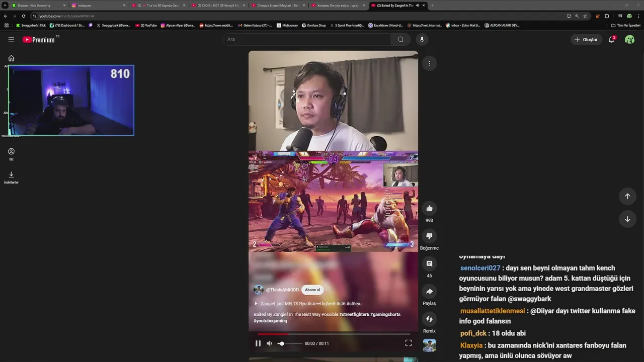This screenshot has height=362, width=644.
Task: Open Chrome extensions puzzle icon
Action: pos(606,16)
